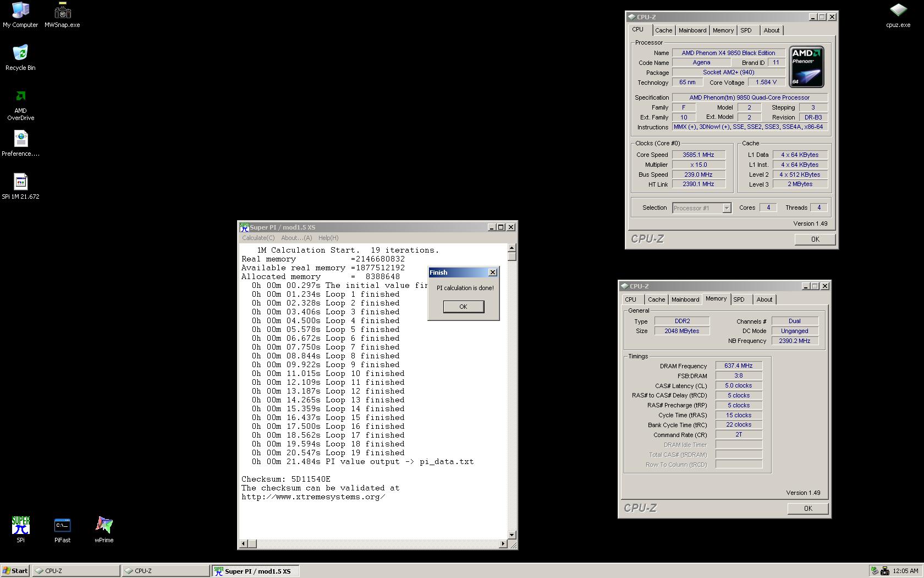The height and width of the screenshot is (578, 924).
Task: Open the My Computer desktop icon
Action: click(20, 15)
